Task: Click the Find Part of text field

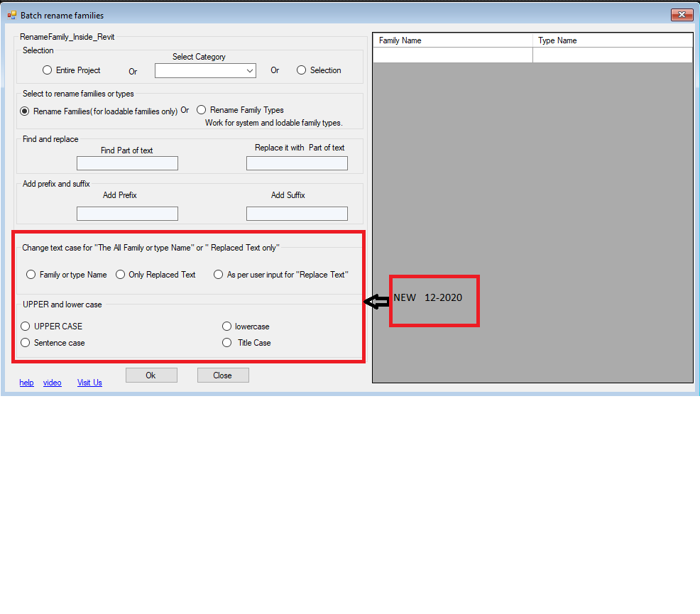Action: 127,163
